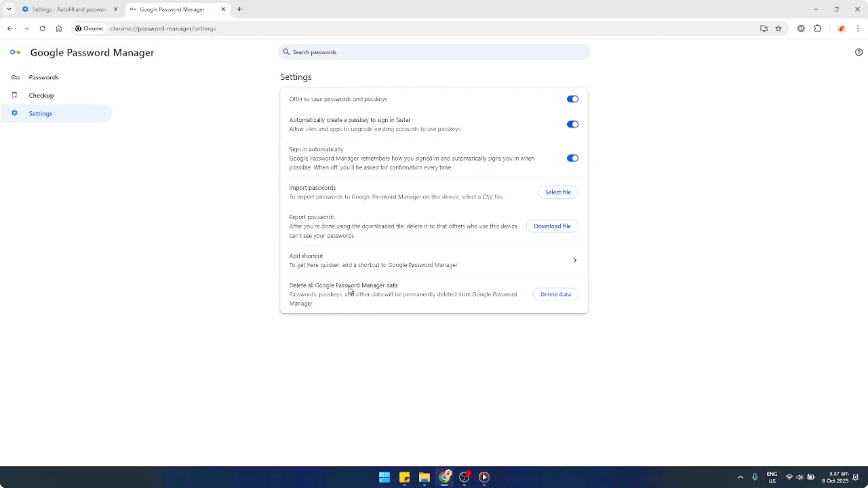Open the Chrome three-dot menu
The width and height of the screenshot is (868, 488).
(x=858, y=29)
